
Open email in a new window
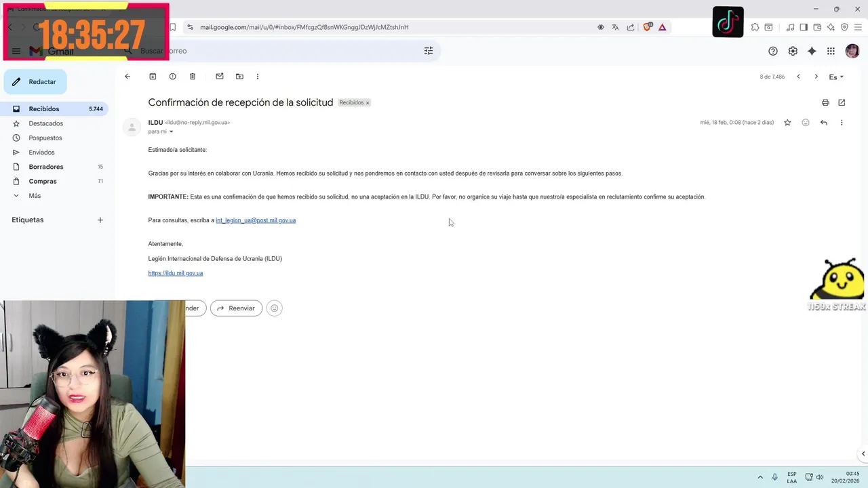842,102
